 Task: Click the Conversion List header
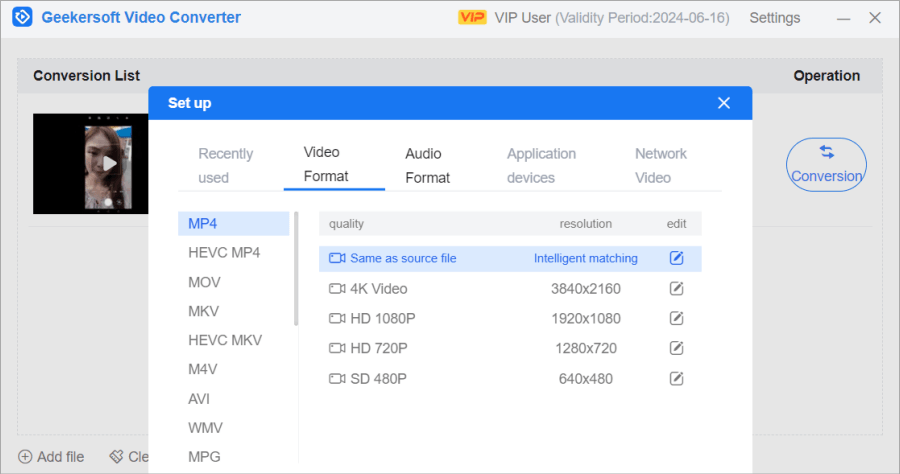(x=87, y=76)
